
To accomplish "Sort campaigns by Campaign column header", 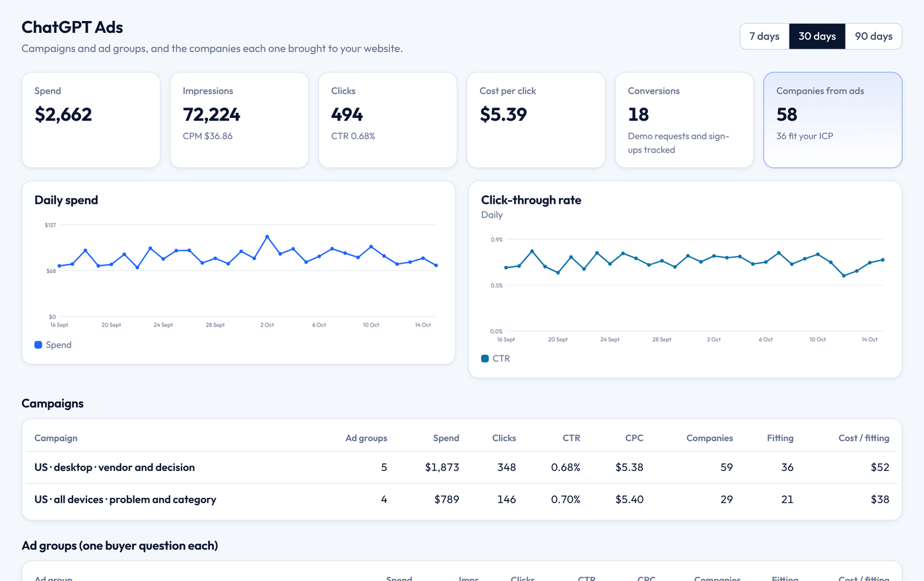I will pos(56,438).
